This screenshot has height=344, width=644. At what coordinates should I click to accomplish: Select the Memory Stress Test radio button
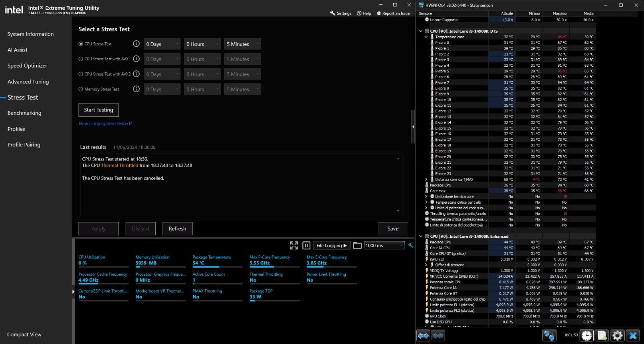point(81,89)
